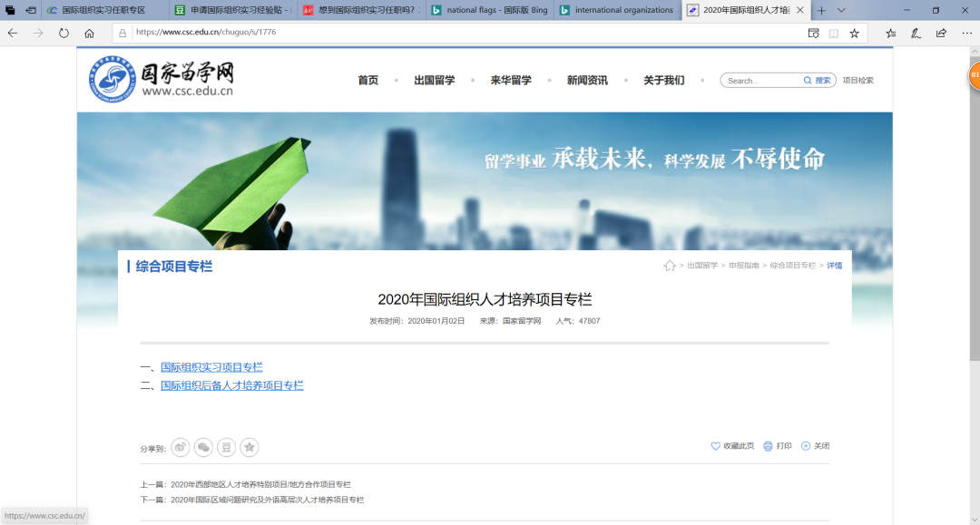Share page to Douban via icon
This screenshot has width=980, height=525.
(226, 447)
